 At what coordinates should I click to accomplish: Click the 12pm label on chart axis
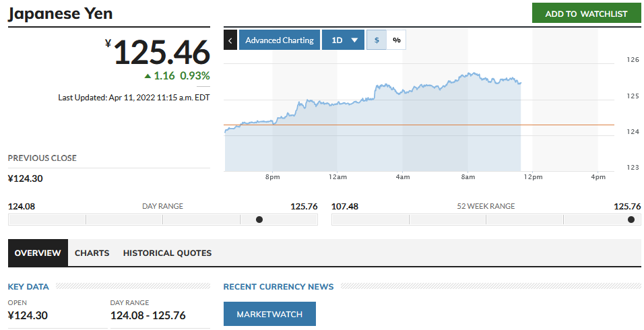(x=533, y=177)
